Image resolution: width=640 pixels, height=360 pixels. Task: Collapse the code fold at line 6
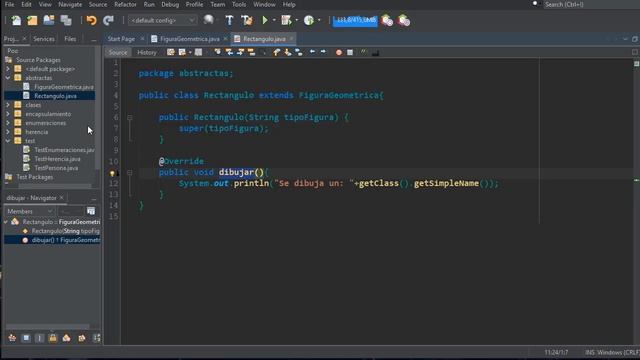[129, 118]
